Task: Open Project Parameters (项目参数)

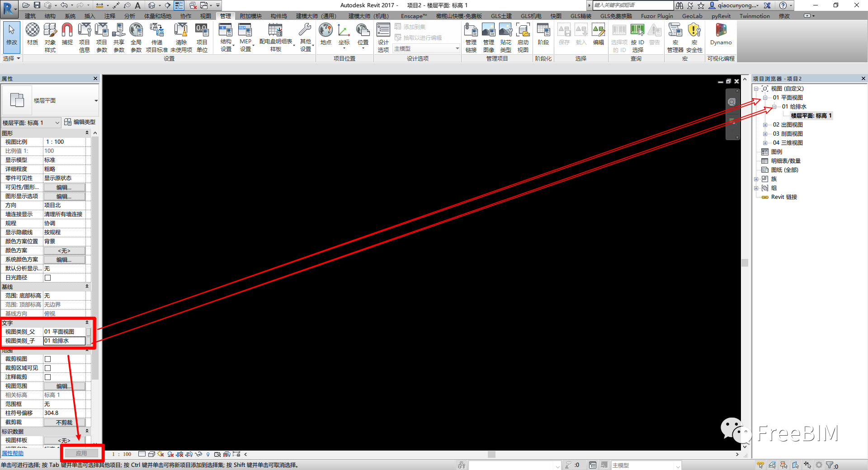Action: point(102,37)
